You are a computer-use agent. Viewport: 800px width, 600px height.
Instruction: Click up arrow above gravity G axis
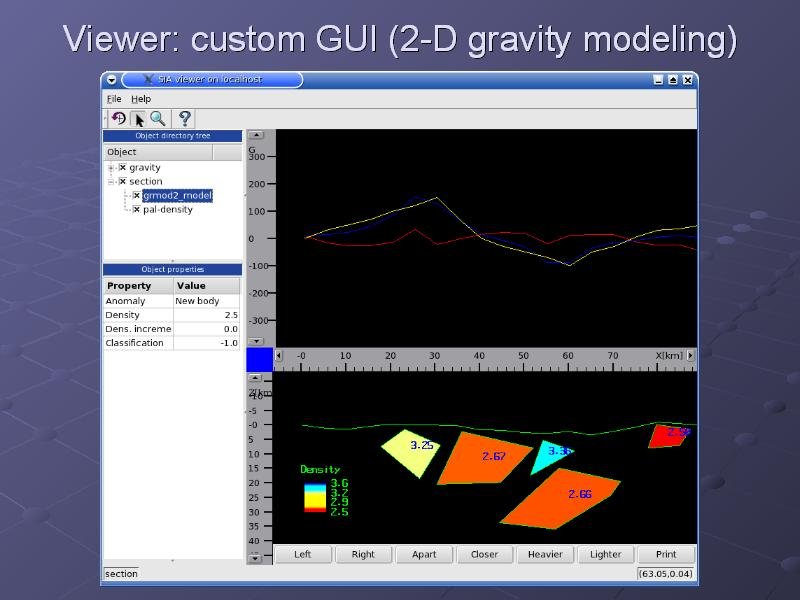click(255, 135)
